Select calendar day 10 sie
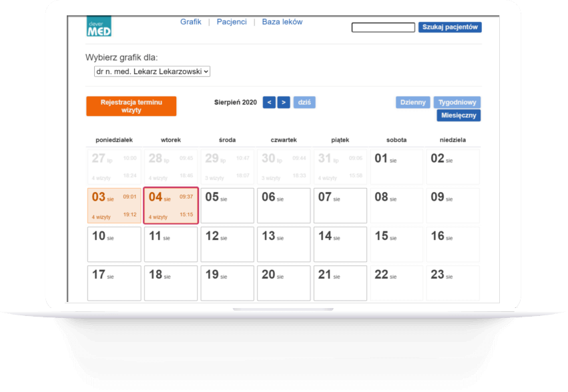Viewport: 568px width, 392px height. click(x=114, y=244)
